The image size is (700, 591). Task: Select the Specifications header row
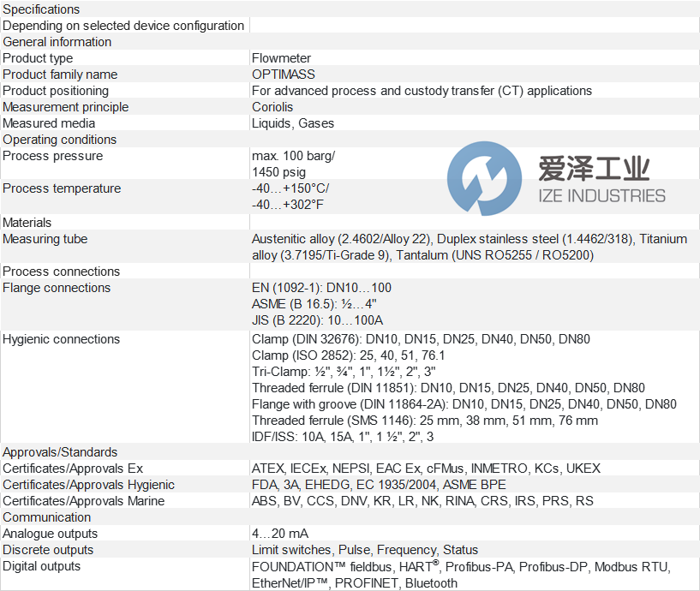point(41,9)
